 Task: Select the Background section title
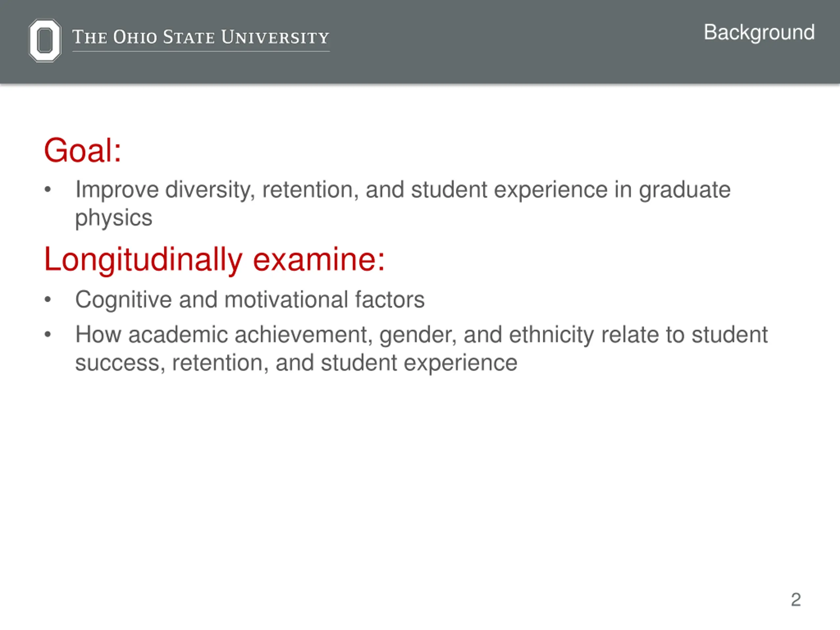(759, 33)
